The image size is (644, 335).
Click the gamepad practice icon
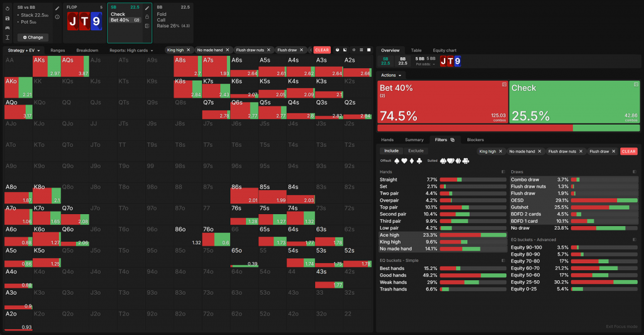point(7,28)
